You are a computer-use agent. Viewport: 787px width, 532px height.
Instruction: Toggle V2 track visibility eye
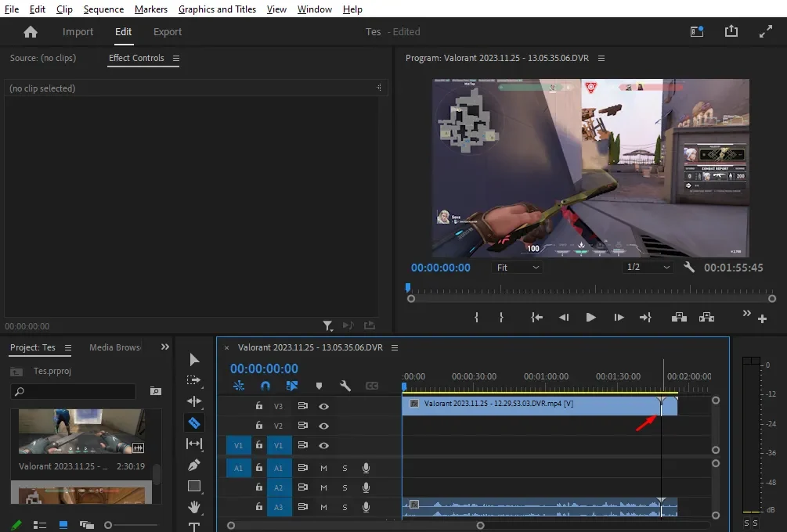(x=323, y=426)
